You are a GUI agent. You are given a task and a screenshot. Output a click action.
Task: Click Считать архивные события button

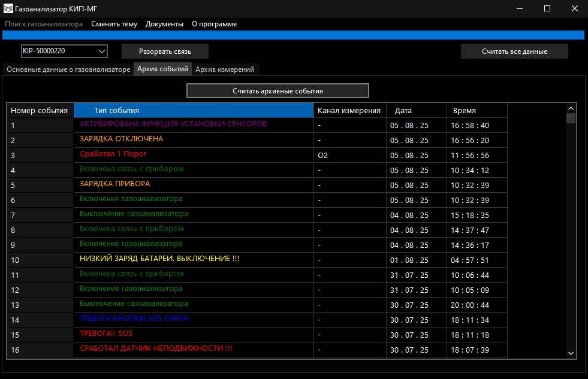coord(278,91)
